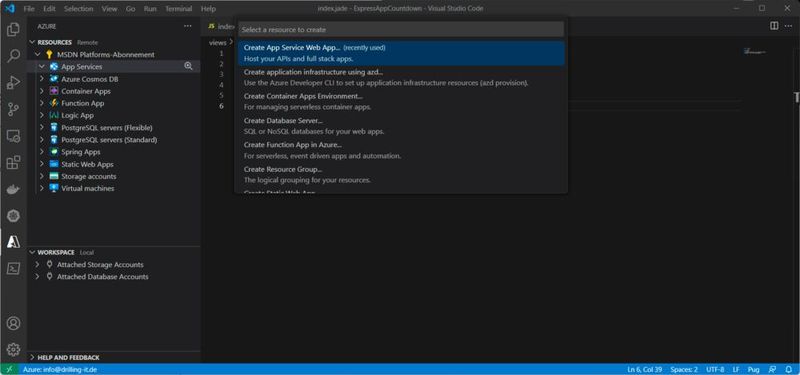Open Run and Debug view

[13, 83]
